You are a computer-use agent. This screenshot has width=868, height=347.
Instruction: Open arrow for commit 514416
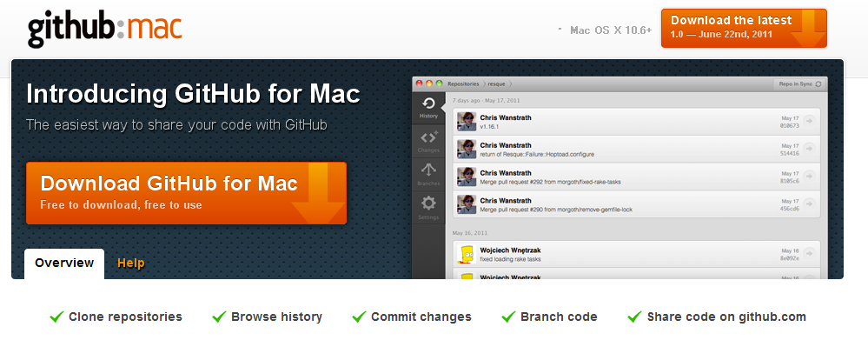809,149
